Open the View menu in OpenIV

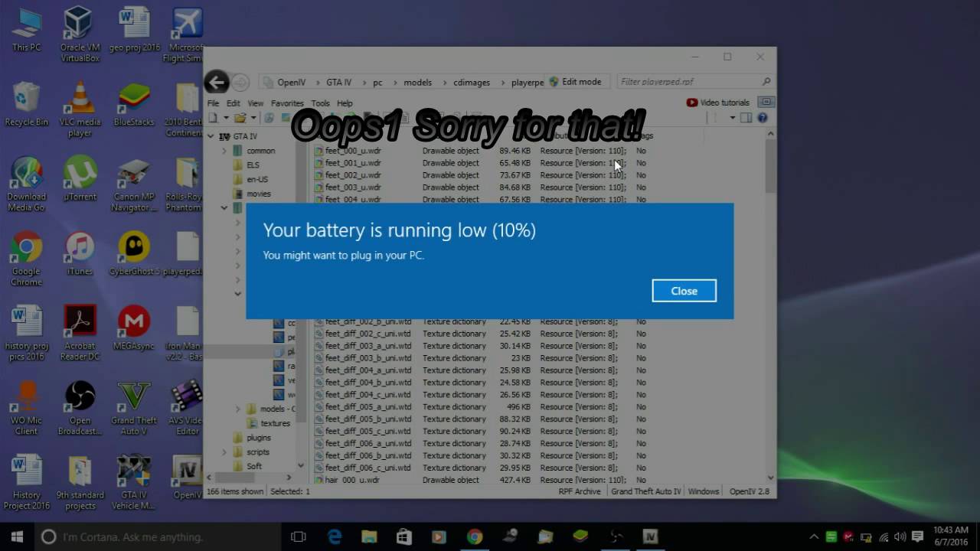coord(255,103)
